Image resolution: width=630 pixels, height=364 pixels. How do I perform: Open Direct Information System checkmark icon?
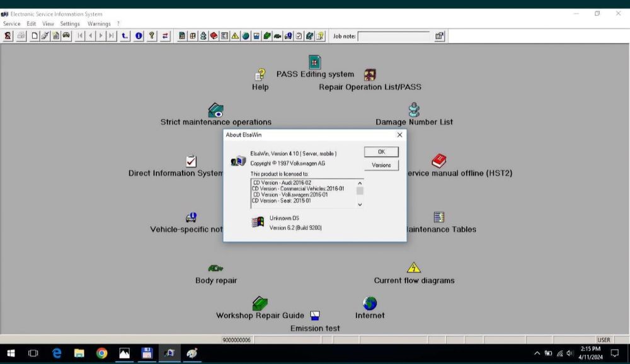[x=192, y=161]
